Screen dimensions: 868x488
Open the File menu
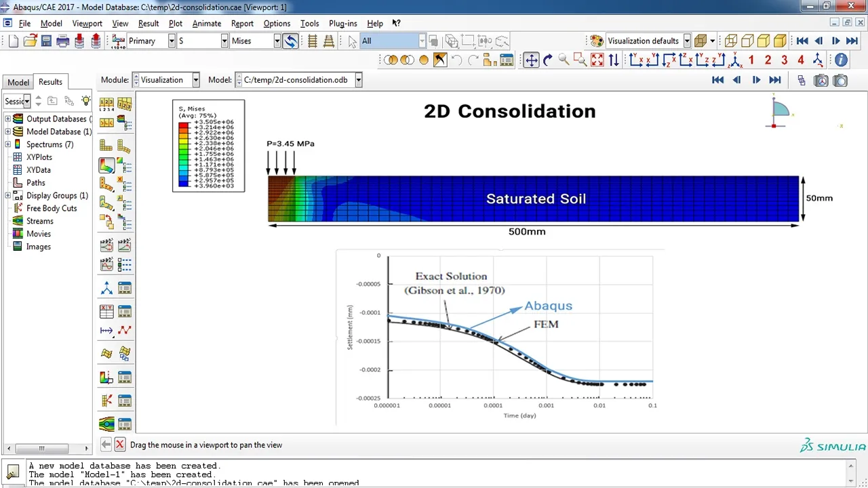coord(24,23)
